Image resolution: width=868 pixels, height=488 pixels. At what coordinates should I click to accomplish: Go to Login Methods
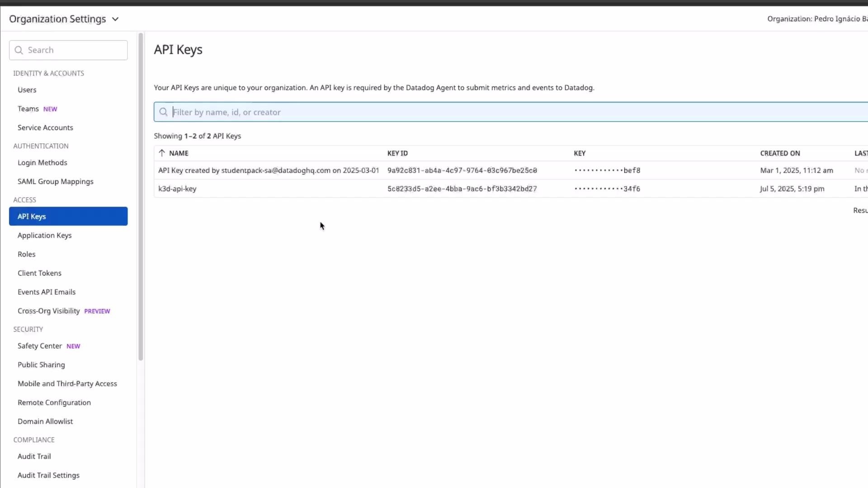42,163
